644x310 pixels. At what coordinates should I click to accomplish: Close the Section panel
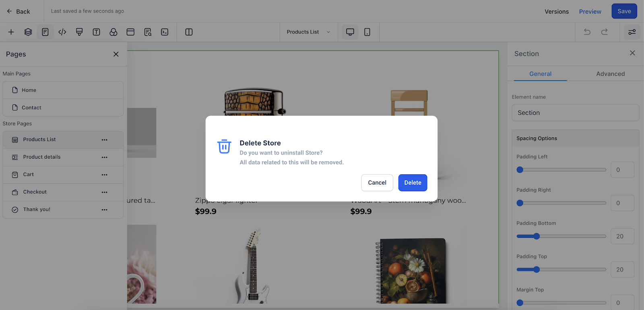pos(632,53)
